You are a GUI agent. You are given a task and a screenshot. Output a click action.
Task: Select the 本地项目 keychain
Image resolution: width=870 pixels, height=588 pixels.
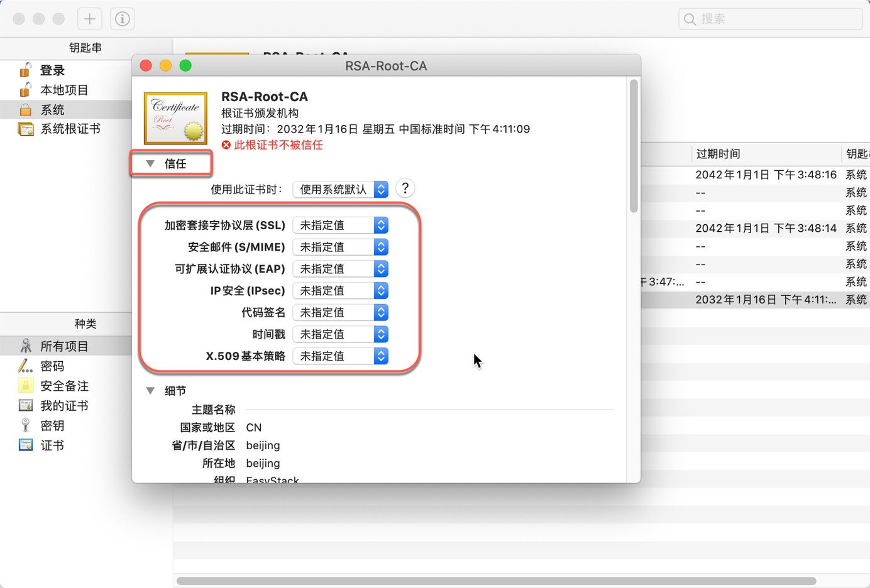click(x=63, y=90)
